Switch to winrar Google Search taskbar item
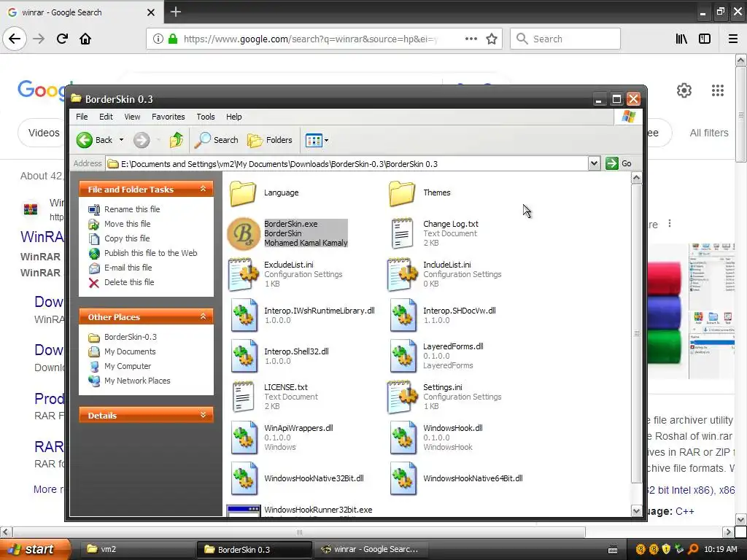The height and width of the screenshot is (560, 747). tap(370, 549)
